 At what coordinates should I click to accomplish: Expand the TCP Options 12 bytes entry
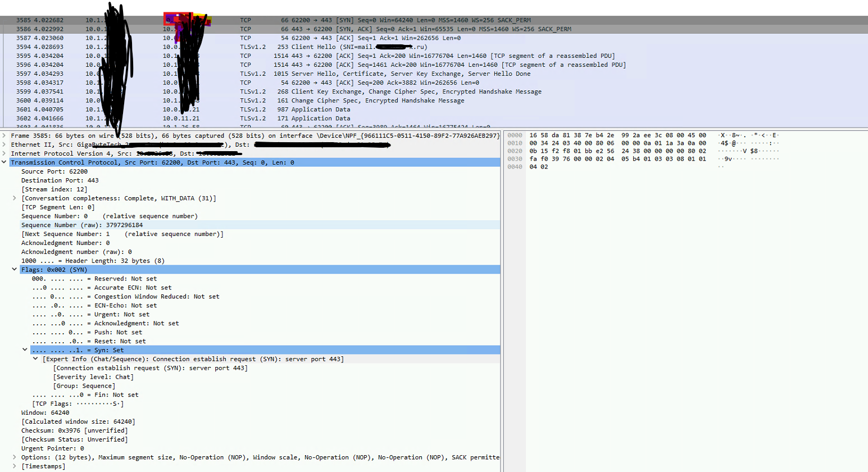[x=15, y=457]
